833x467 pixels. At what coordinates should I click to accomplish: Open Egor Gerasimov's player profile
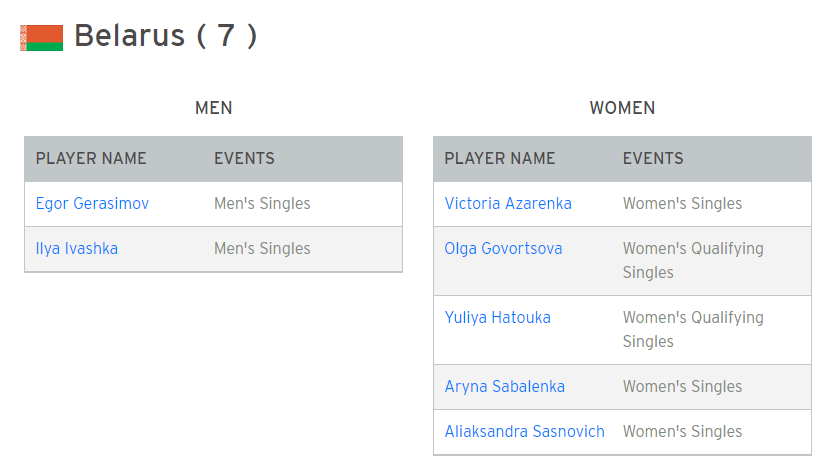(x=92, y=203)
